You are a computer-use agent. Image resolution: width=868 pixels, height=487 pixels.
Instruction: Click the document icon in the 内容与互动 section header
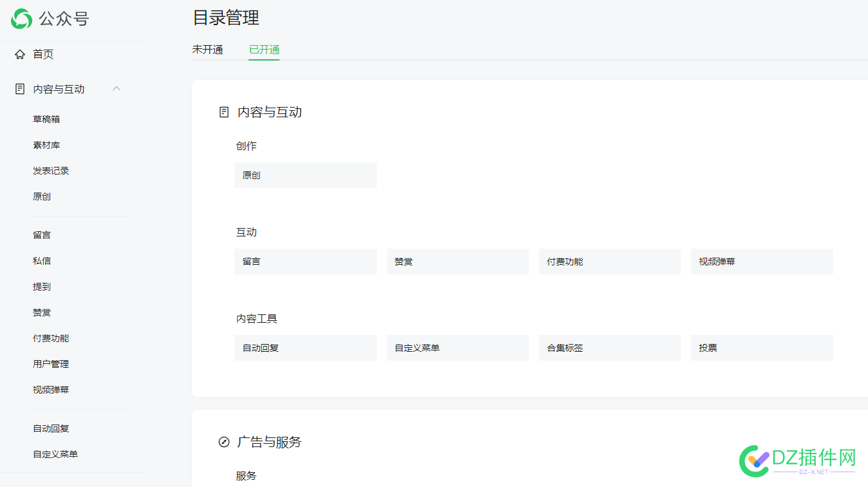224,112
